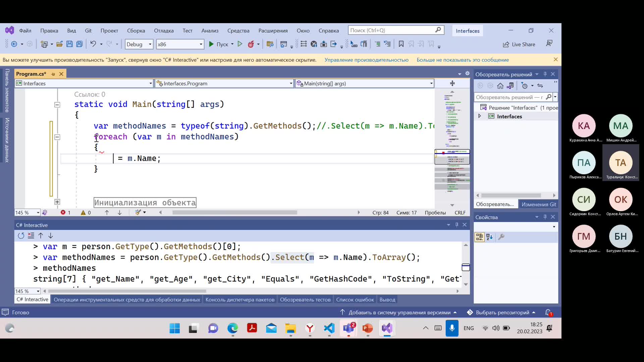Open the Отладка menu
644x362 pixels.
tap(164, 31)
